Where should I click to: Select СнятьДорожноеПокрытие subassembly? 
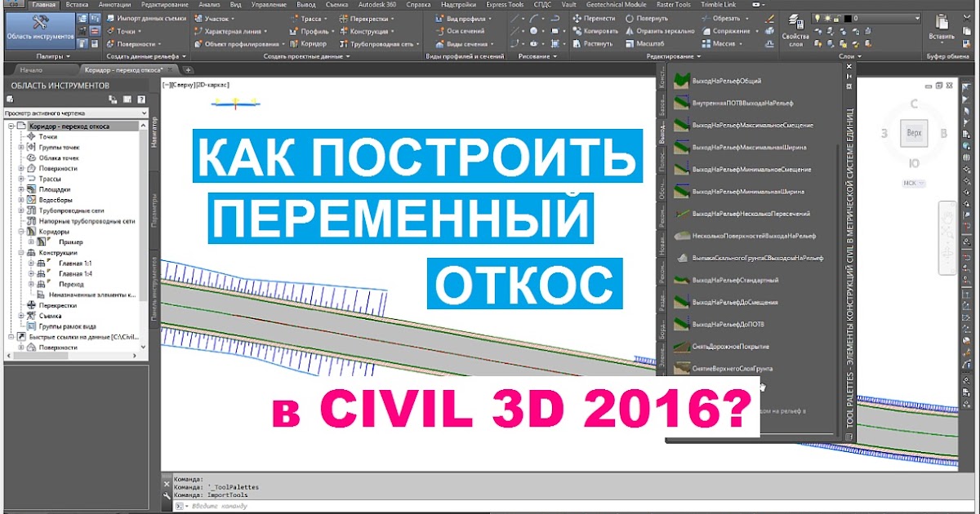pos(721,347)
